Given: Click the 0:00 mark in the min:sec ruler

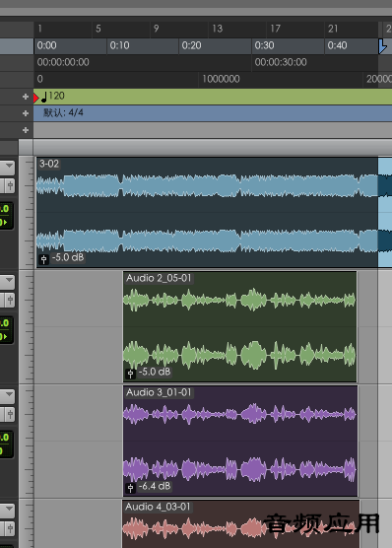Looking at the screenshot, I should click(x=46, y=45).
